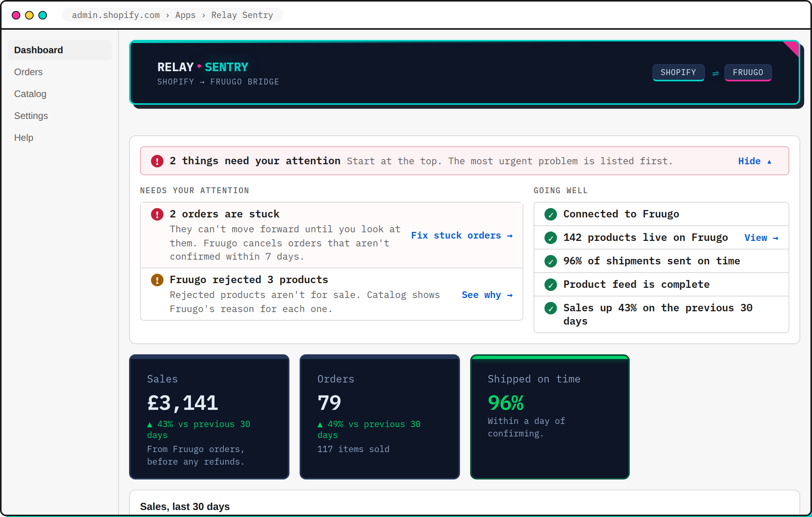Click 'Fruugo rejected 3 products' heading
This screenshot has width=812, height=517.
pyautogui.click(x=249, y=280)
